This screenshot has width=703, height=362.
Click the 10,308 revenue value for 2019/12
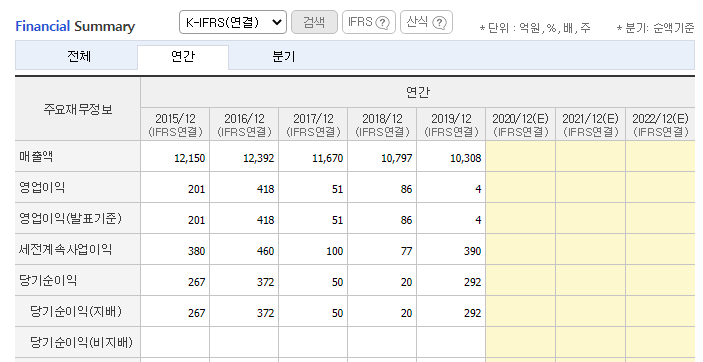pos(466,158)
